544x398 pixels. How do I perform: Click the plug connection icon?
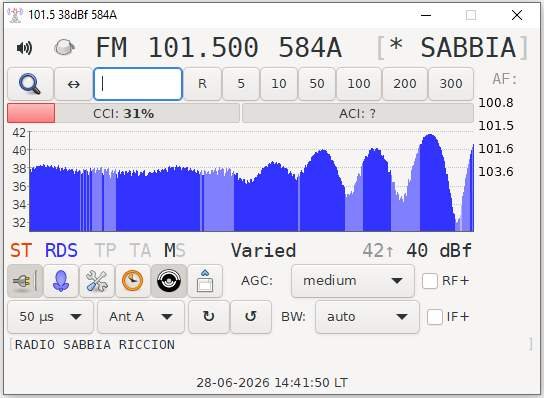pos(25,281)
